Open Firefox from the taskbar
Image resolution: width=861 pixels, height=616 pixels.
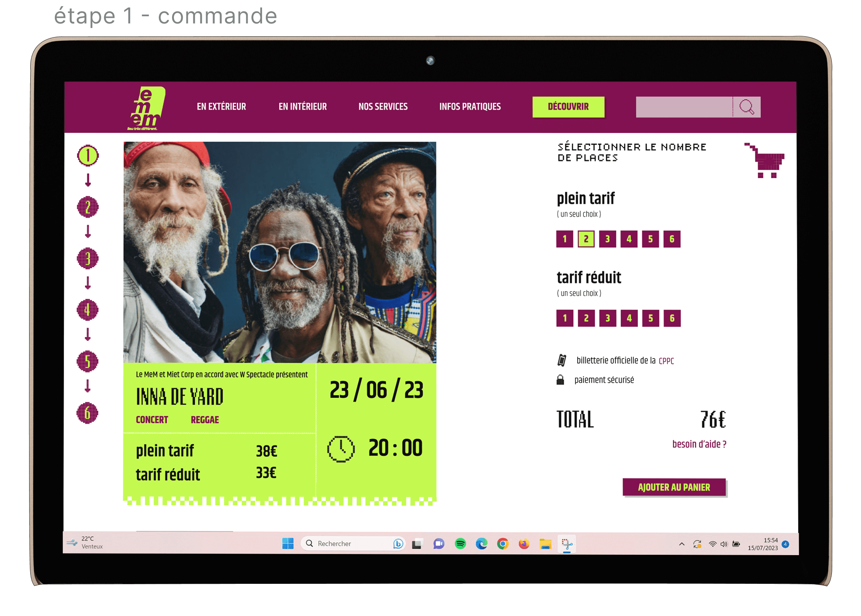tap(524, 543)
